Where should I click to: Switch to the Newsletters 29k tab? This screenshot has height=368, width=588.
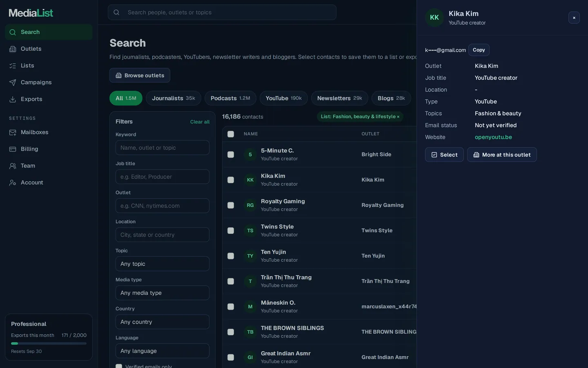(x=340, y=98)
